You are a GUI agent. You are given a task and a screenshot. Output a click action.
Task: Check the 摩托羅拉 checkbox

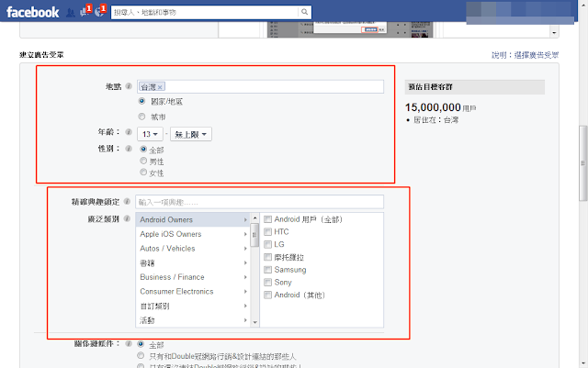(x=267, y=257)
